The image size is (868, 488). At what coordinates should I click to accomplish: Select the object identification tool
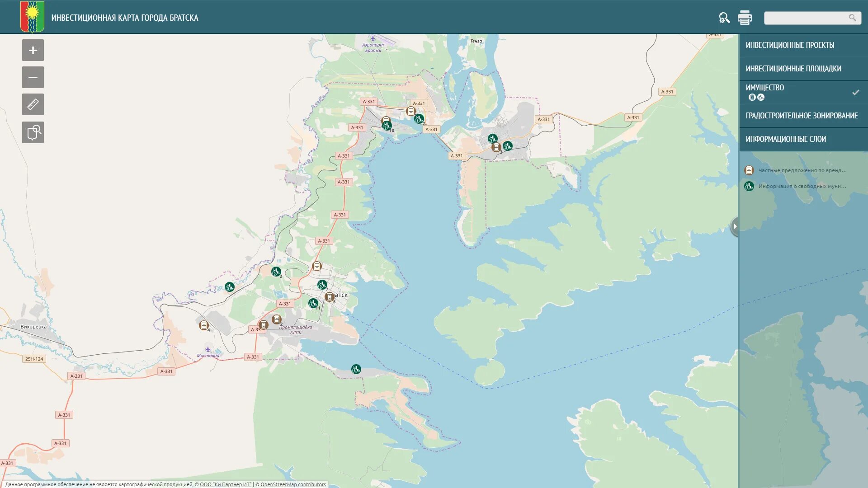[33, 132]
